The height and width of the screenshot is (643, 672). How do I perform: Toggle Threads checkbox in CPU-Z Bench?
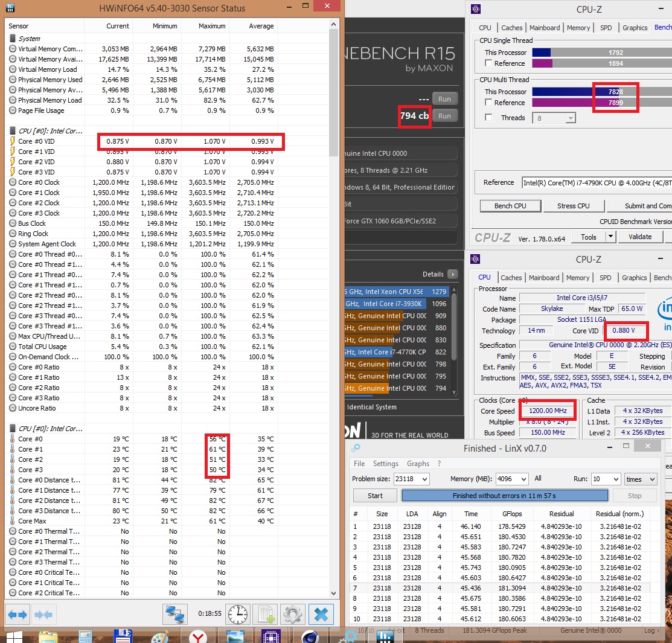488,117
